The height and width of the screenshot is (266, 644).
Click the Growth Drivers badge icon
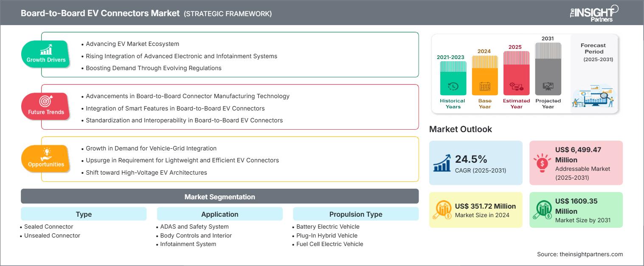[x=45, y=50]
